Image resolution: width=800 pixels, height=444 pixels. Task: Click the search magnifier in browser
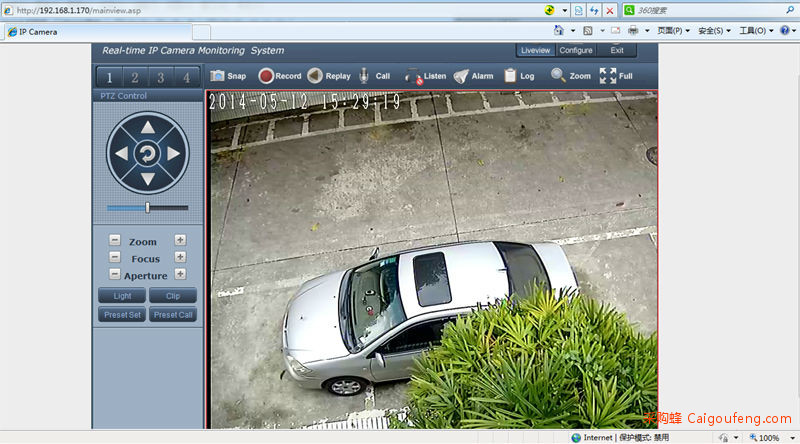(x=789, y=10)
